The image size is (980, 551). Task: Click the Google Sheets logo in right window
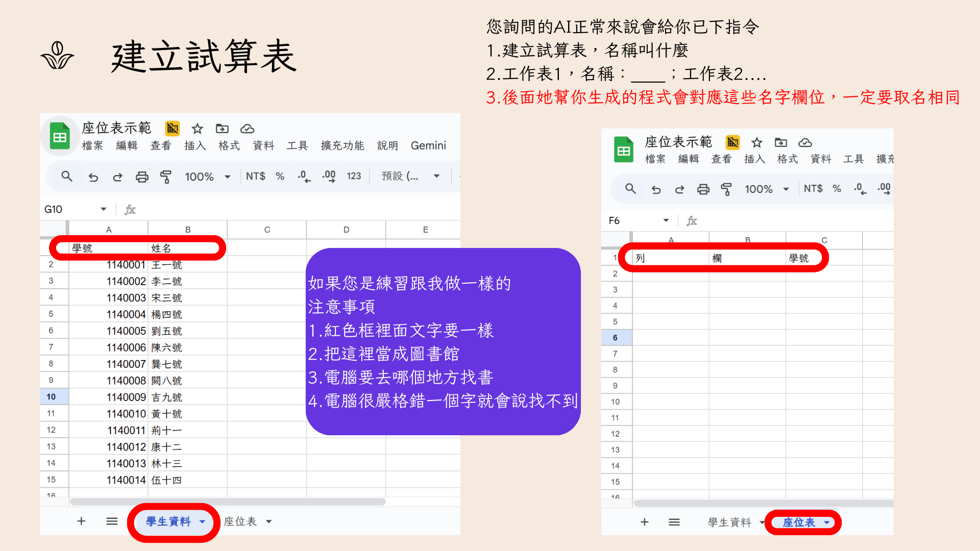pos(623,150)
